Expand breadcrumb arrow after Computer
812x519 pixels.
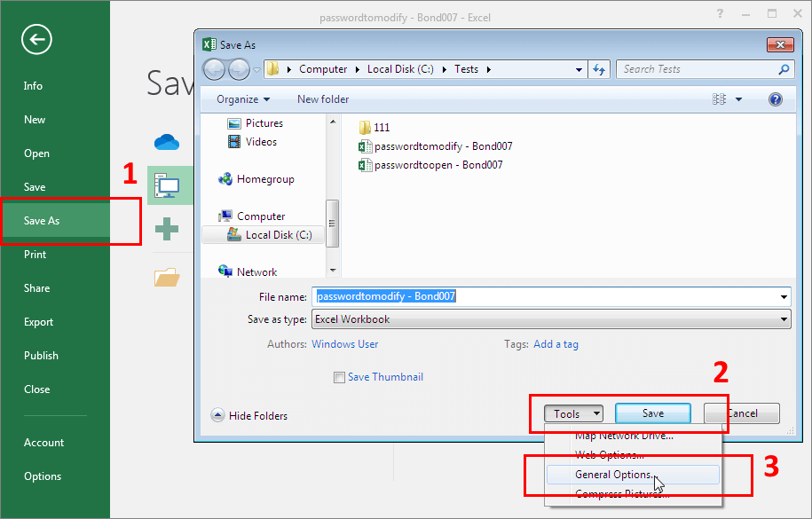(x=358, y=69)
